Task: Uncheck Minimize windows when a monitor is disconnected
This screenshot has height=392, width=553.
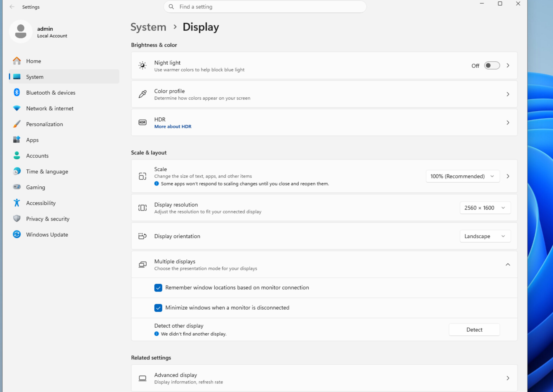Action: 158,308
